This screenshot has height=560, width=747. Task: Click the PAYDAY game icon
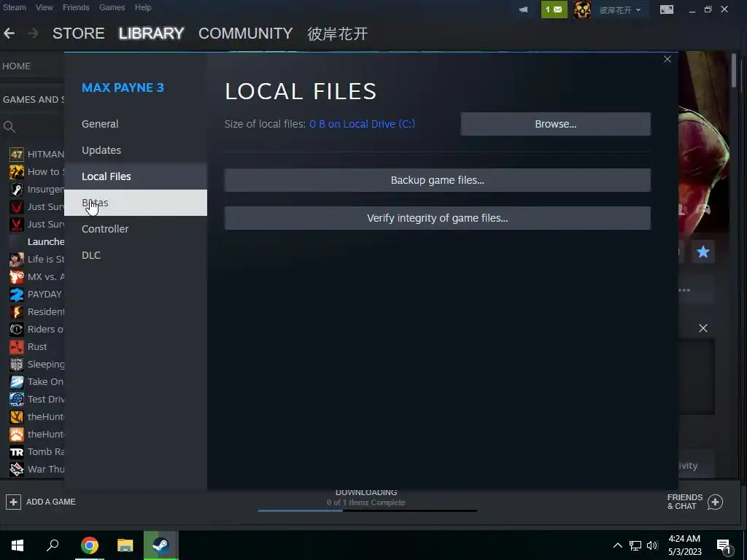tap(17, 295)
